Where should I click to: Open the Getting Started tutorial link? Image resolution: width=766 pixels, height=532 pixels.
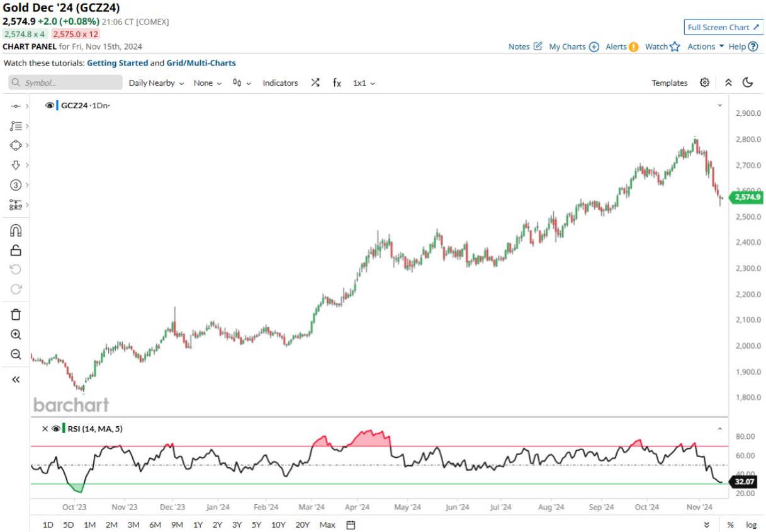pos(117,63)
